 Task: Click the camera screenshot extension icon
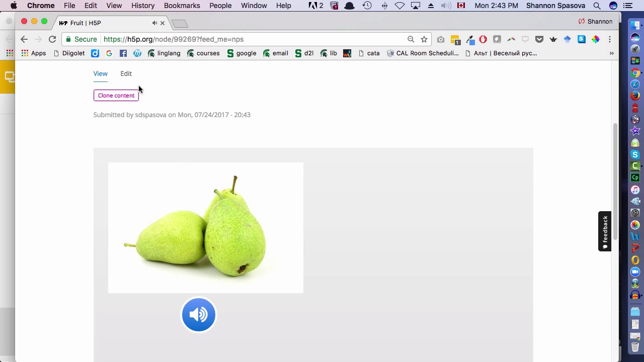441,39
